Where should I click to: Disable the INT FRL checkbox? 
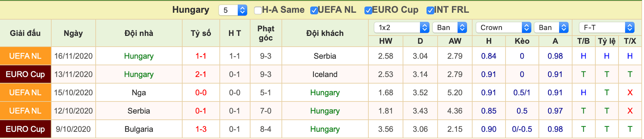pyautogui.click(x=430, y=10)
